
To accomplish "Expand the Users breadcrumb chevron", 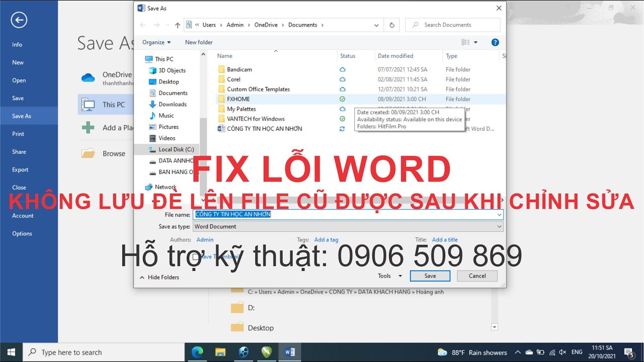I will pyautogui.click(x=221, y=25).
